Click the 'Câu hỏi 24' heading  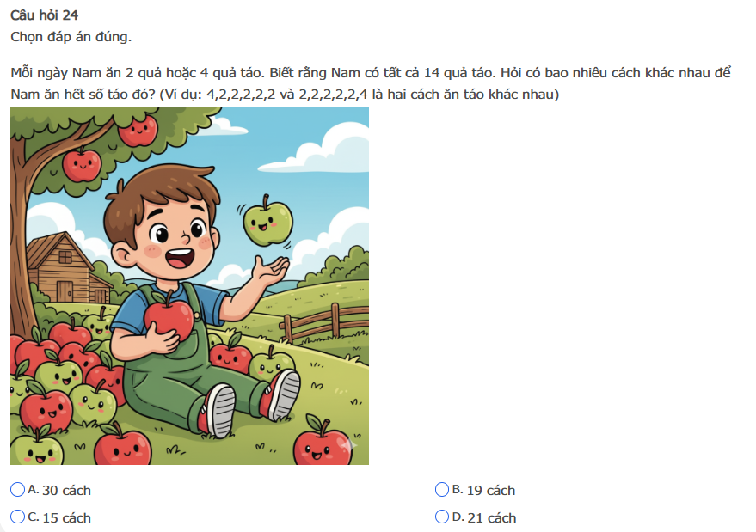pos(45,15)
